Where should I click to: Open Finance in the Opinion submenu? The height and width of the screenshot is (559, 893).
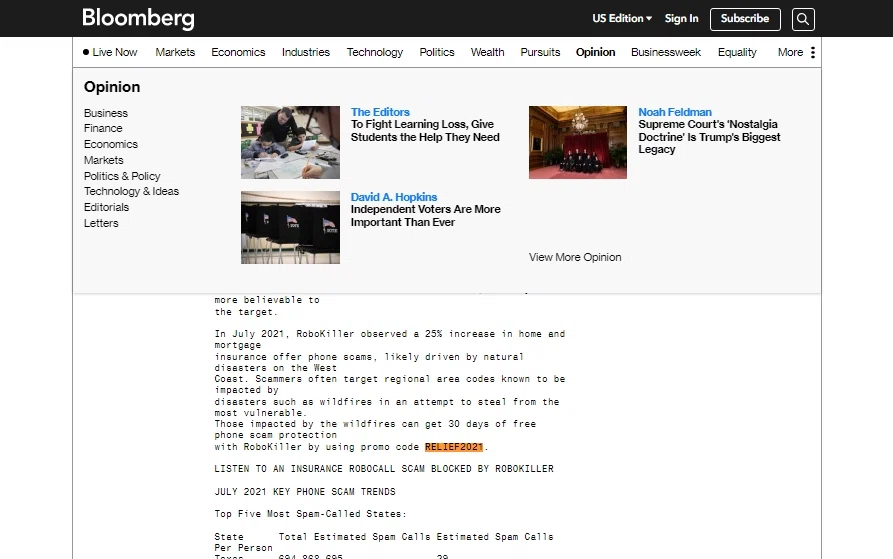103,128
